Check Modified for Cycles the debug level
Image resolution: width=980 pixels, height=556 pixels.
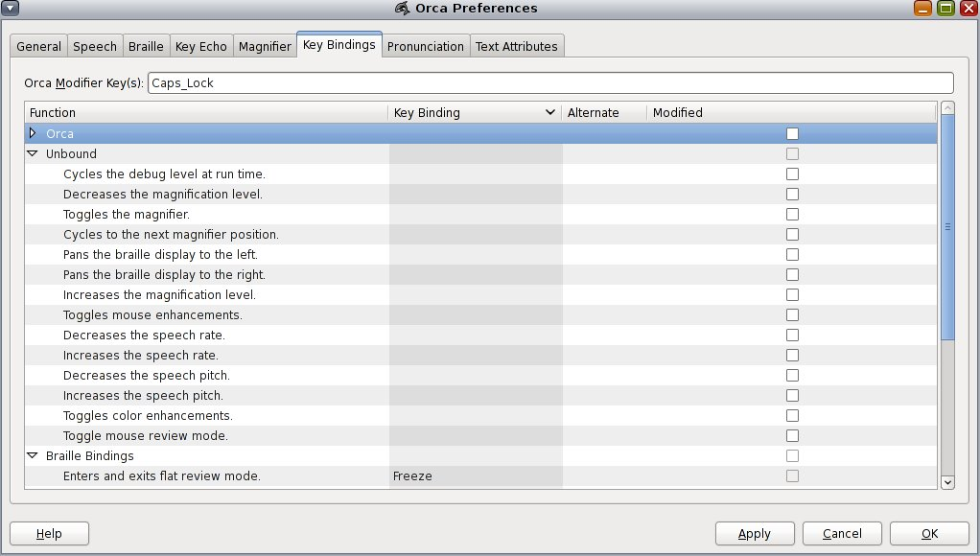point(792,174)
